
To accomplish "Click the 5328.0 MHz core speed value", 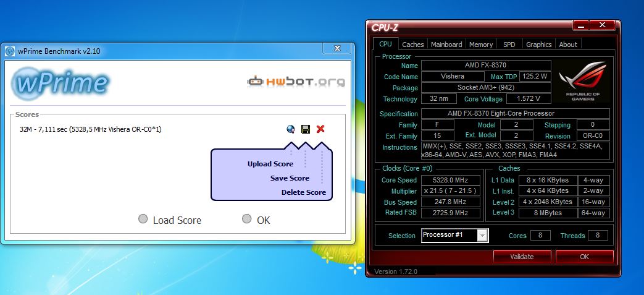I will (451, 180).
